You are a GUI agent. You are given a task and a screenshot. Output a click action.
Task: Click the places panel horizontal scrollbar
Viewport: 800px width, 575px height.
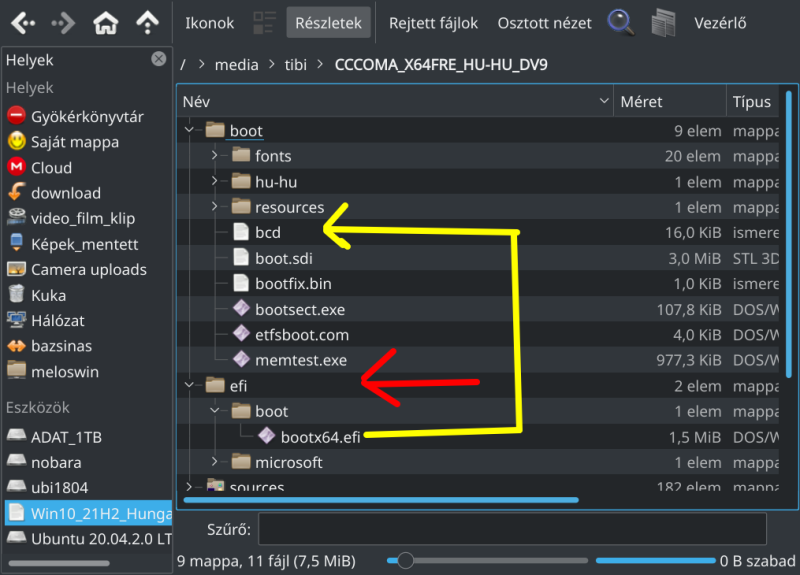coord(59,563)
